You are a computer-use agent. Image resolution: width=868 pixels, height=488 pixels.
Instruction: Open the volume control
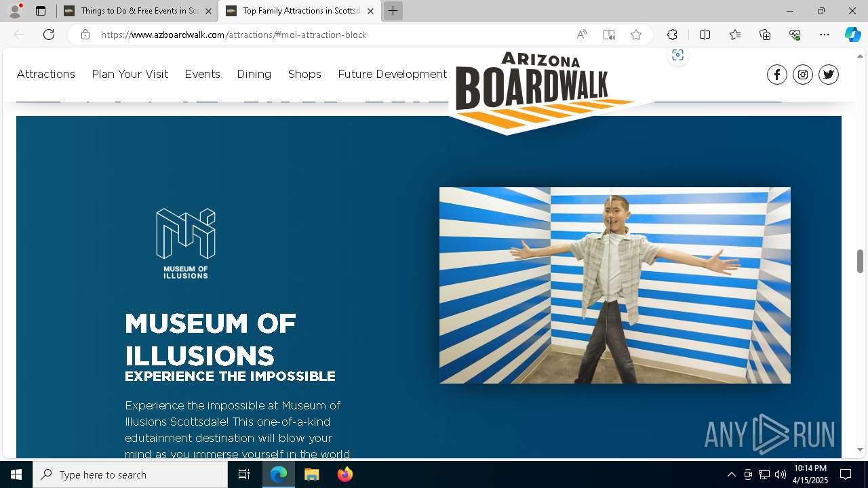pyautogui.click(x=780, y=474)
